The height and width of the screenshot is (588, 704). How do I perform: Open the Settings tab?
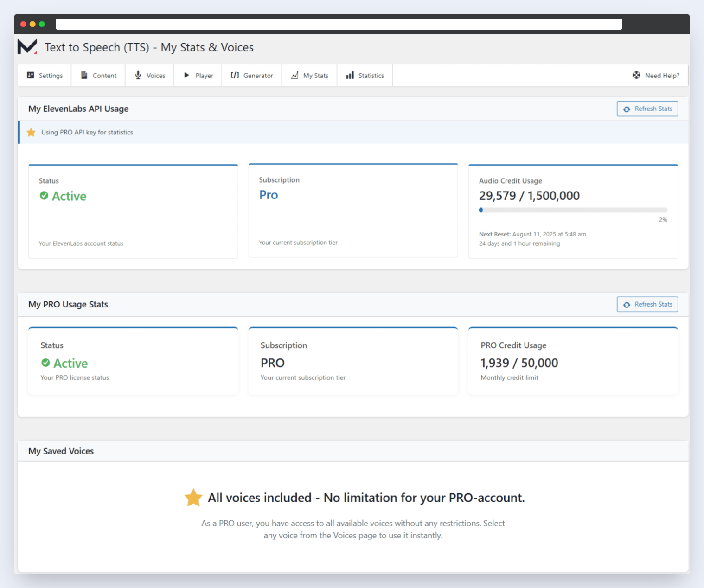(45, 75)
